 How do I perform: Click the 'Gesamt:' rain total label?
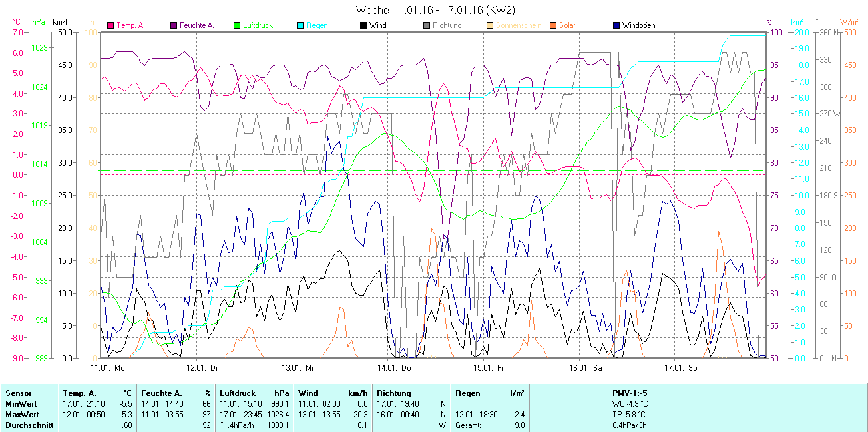(x=469, y=425)
